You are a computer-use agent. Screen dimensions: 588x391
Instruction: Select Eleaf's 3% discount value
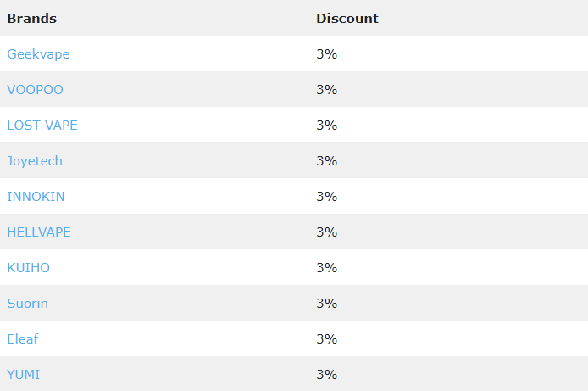coord(327,339)
